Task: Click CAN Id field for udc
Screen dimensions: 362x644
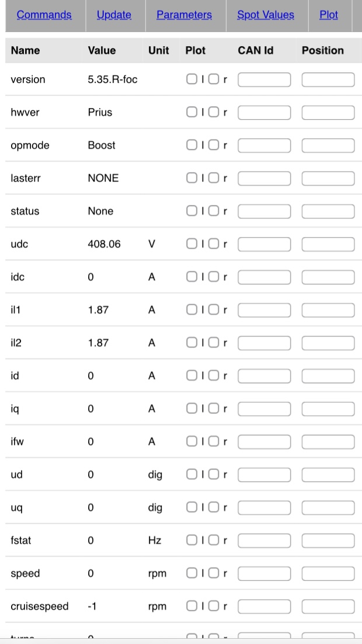Action: pyautogui.click(x=264, y=244)
